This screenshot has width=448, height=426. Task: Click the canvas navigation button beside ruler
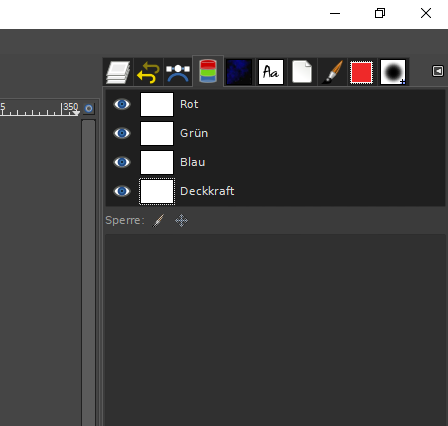click(89, 108)
